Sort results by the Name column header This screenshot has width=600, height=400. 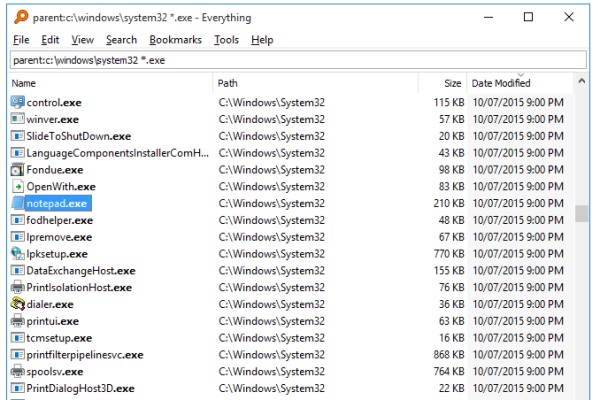tap(111, 83)
